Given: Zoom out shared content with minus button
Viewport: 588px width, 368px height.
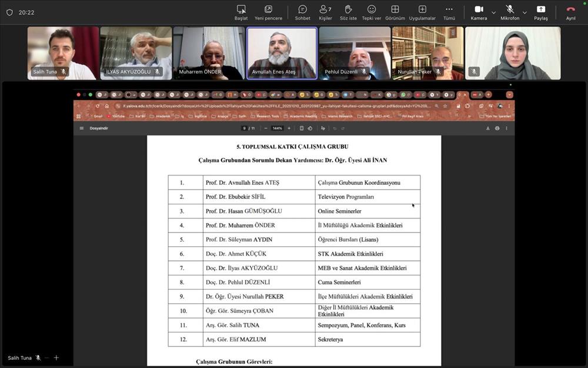Looking at the screenshot, I should pos(46,357).
